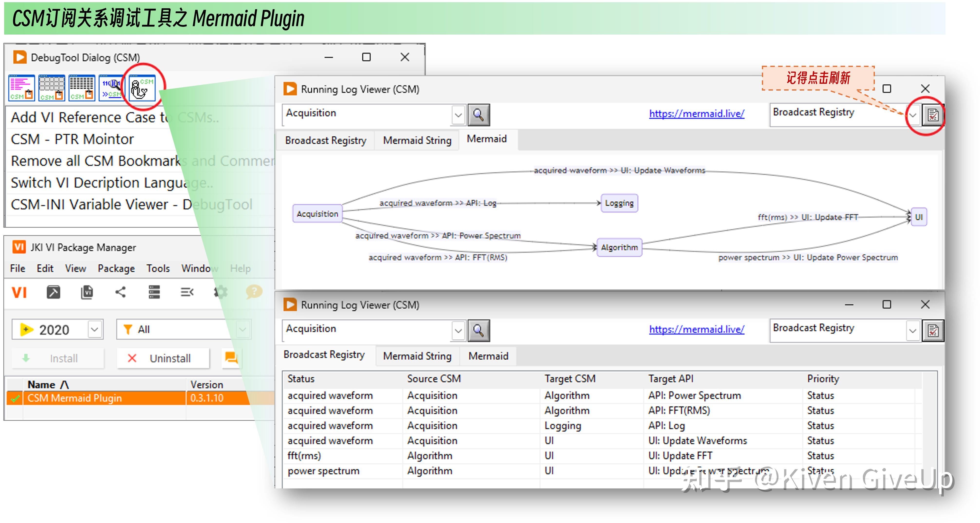This screenshot has width=980, height=523.
Task: Open the All filter dropdown in VIPM
Action: 242,329
